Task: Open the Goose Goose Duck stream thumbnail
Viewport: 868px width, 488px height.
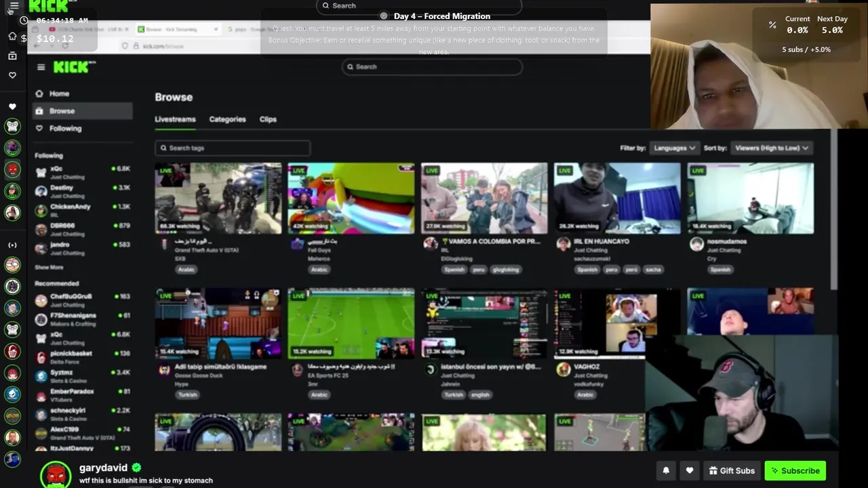Action: tap(218, 323)
